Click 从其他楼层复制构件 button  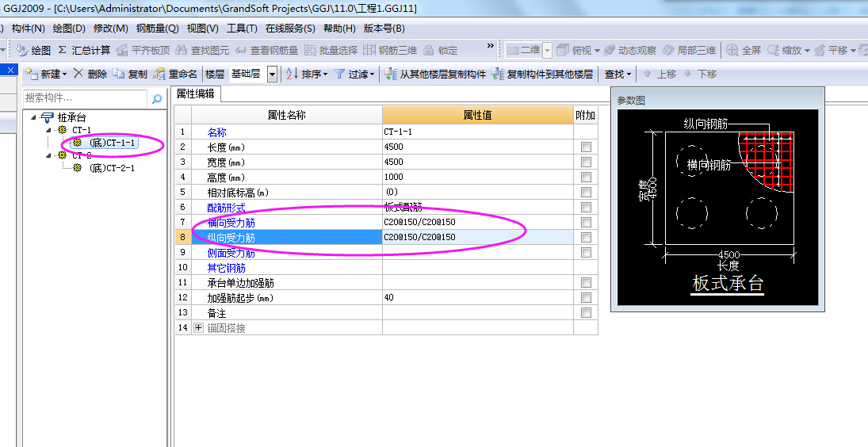tap(435, 74)
